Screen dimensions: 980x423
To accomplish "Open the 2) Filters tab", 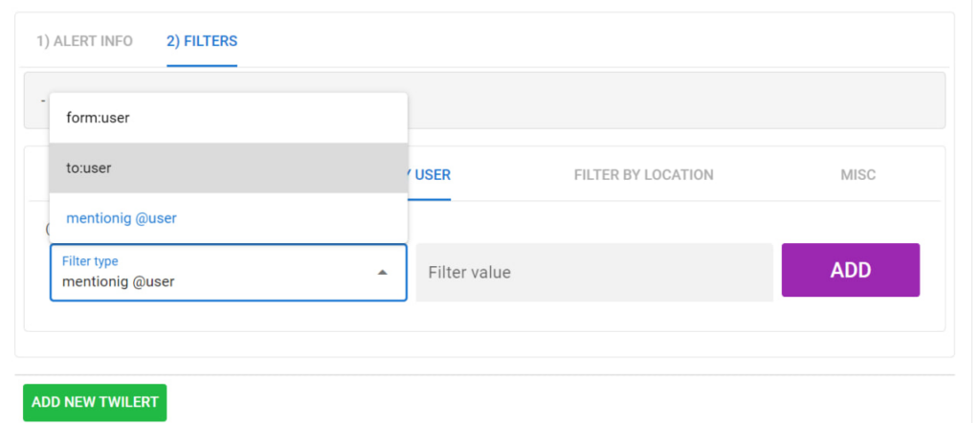I will [201, 41].
